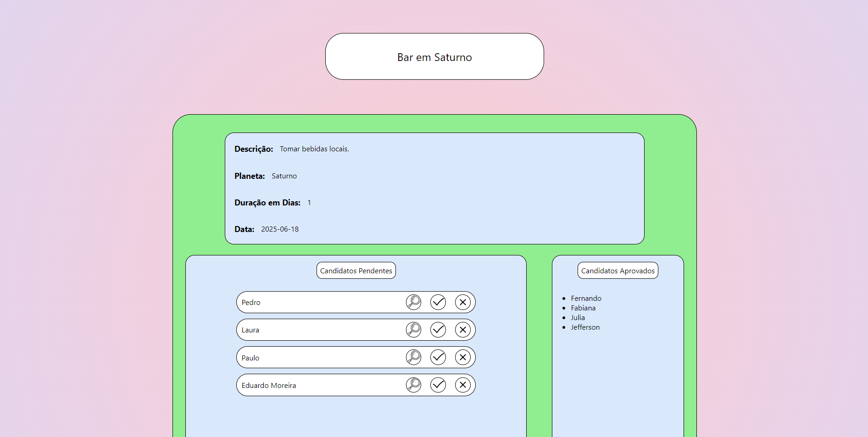Approve Eduardo Moreira with checkmark icon
The height and width of the screenshot is (437, 868).
pyautogui.click(x=438, y=385)
